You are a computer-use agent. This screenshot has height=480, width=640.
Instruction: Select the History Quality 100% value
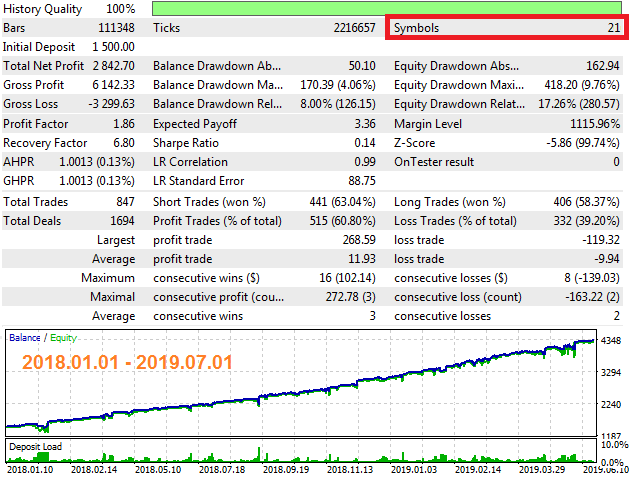[x=120, y=9]
